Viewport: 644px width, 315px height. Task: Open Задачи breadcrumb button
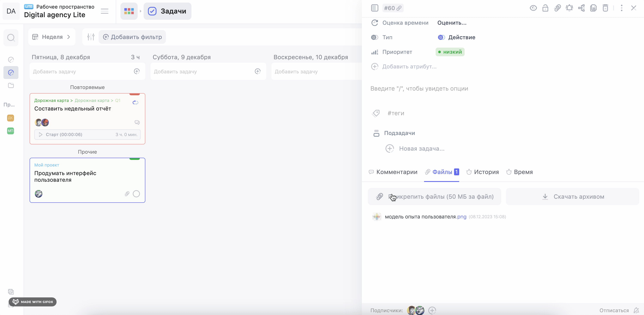click(167, 11)
